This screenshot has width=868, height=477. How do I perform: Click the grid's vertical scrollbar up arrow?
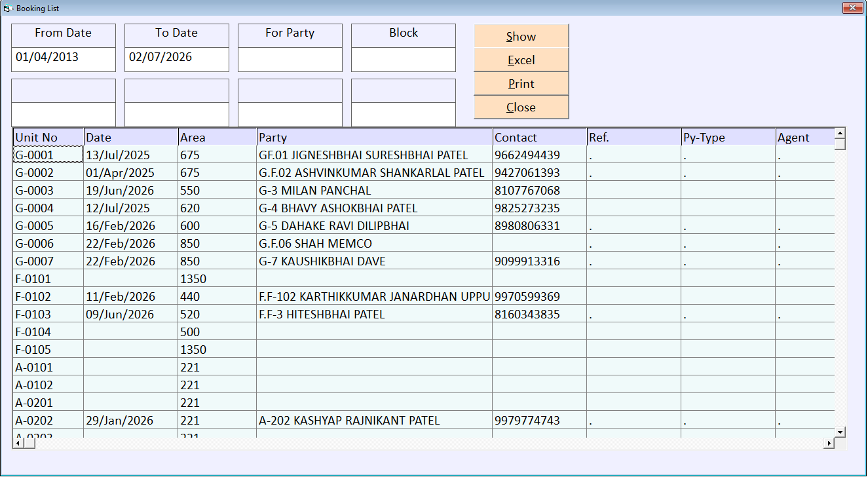tap(840, 134)
